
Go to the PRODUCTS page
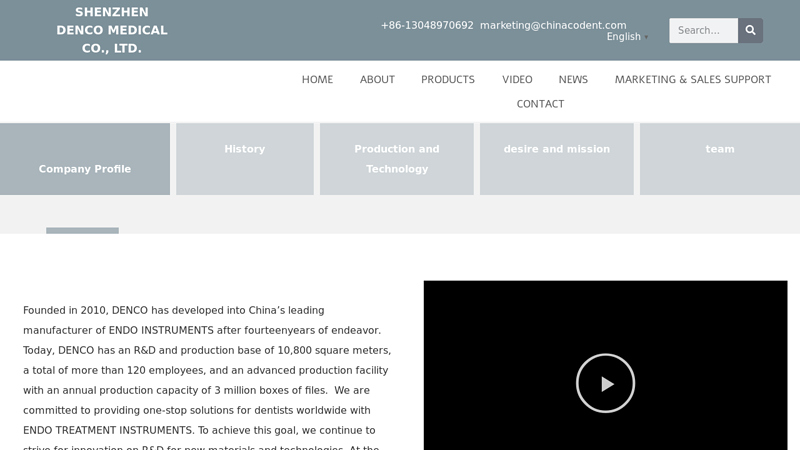pos(447,80)
